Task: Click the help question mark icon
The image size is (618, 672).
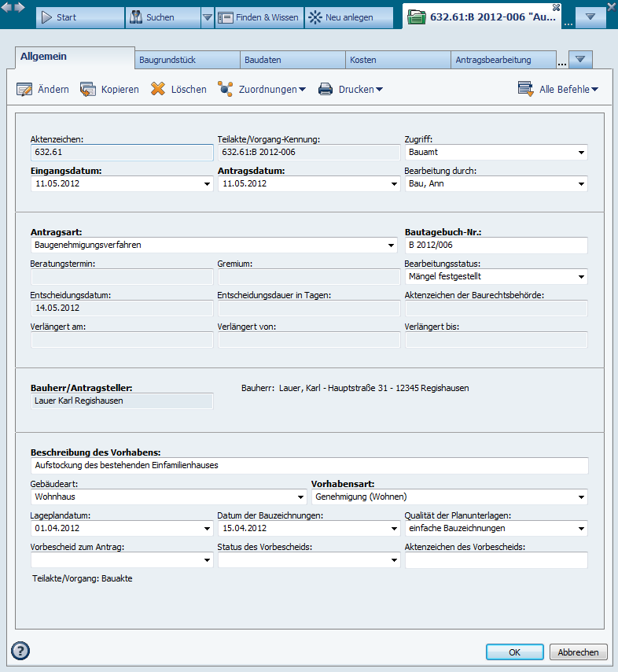Action: [20, 651]
